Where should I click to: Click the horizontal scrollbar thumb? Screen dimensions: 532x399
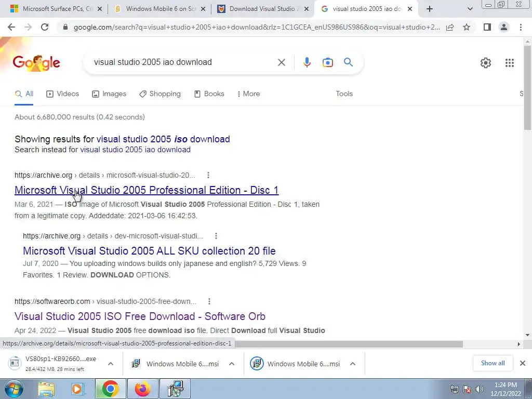[349, 344]
